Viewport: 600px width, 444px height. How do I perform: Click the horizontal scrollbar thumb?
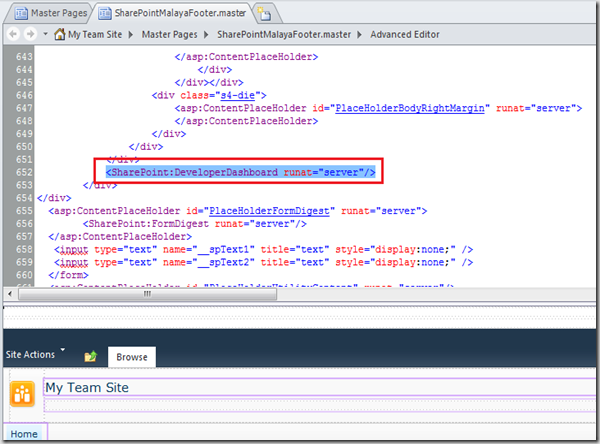click(x=147, y=294)
